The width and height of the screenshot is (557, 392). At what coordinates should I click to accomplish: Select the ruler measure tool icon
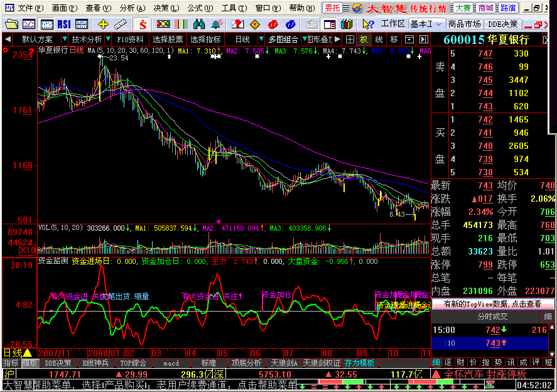[121, 24]
